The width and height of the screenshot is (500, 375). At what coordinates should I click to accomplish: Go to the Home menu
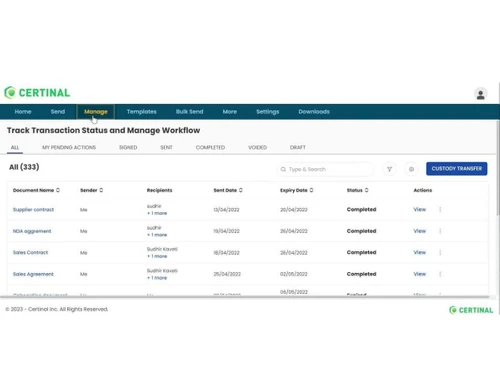(x=23, y=112)
